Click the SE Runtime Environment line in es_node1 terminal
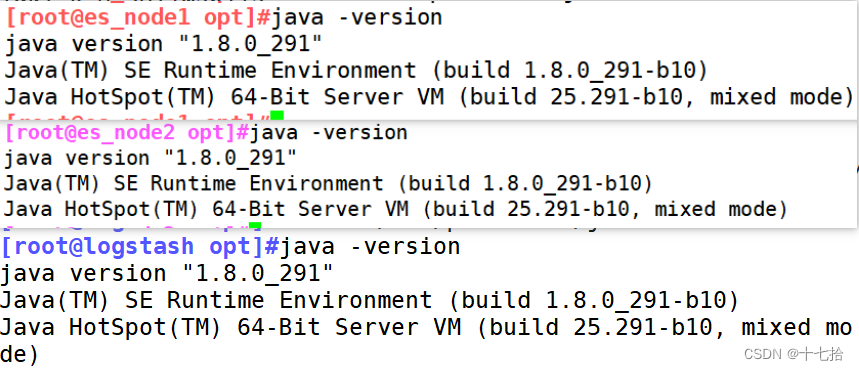The height and width of the screenshot is (371, 859). [x=357, y=71]
